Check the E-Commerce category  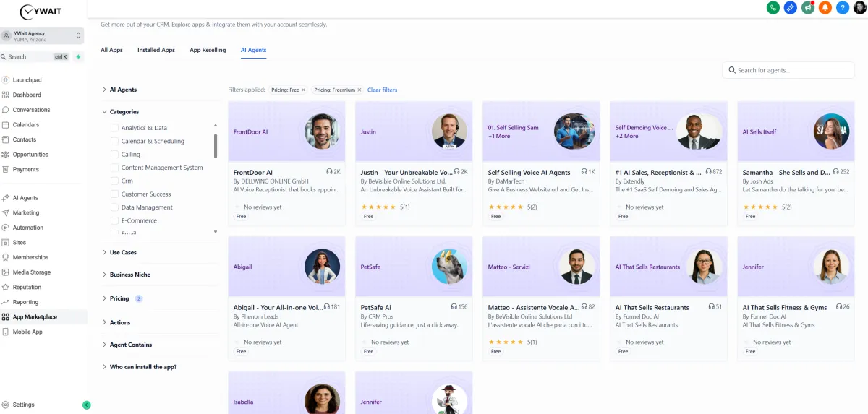114,220
